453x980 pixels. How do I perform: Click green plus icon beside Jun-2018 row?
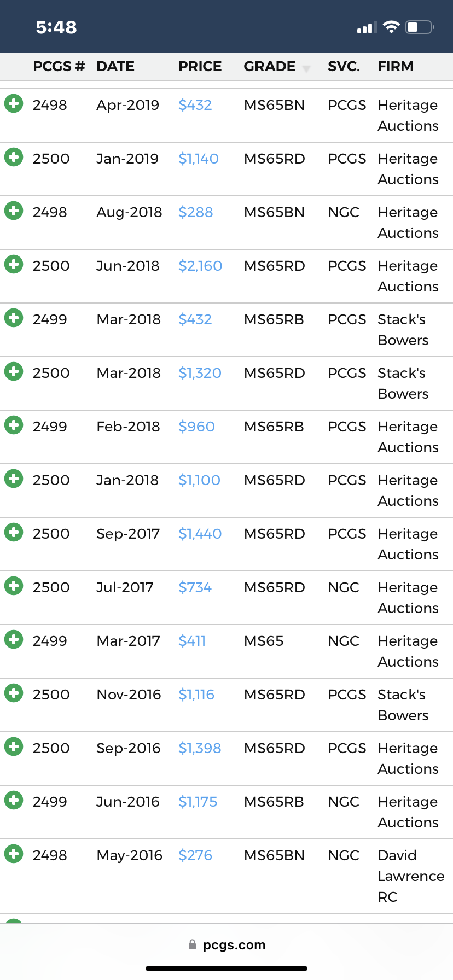[14, 264]
